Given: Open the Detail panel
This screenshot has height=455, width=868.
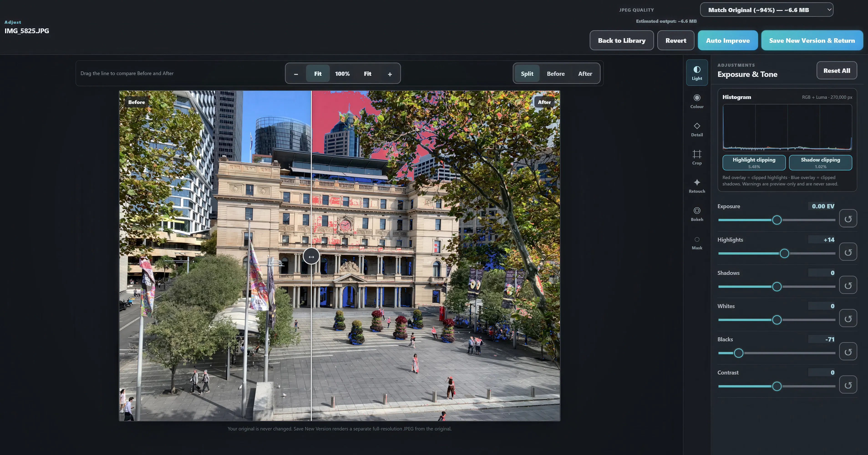Looking at the screenshot, I should point(697,129).
